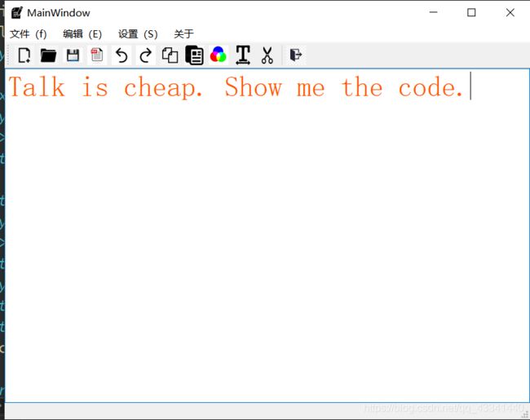Open a file with folder icon
Image resolution: width=530 pixels, height=420 pixels.
(x=48, y=55)
